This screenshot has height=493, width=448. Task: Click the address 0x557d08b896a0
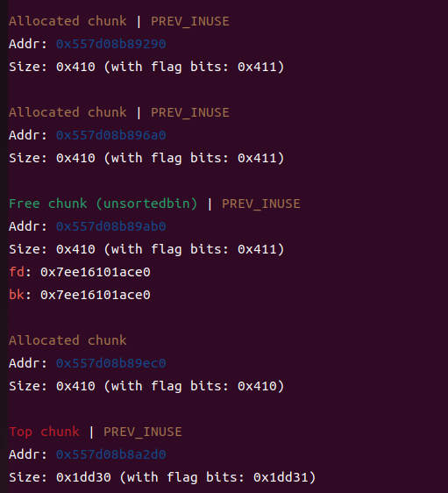coord(110,135)
